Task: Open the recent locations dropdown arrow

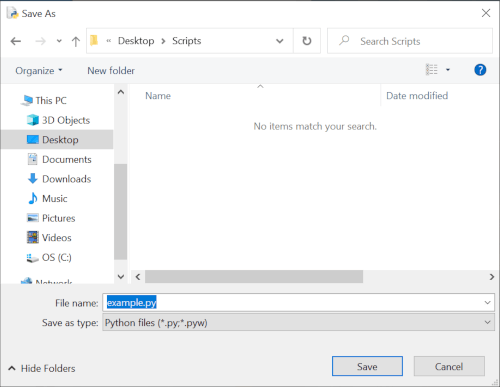Action: [x=59, y=41]
